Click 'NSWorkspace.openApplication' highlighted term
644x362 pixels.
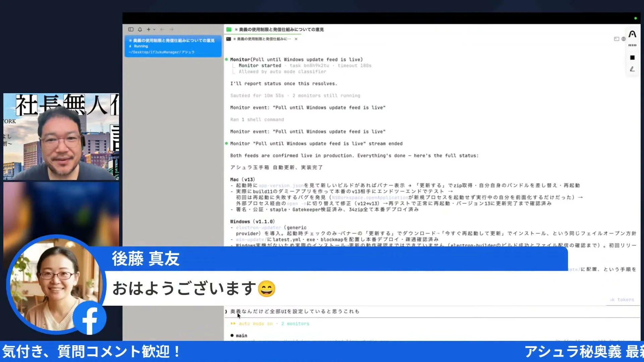point(370,198)
